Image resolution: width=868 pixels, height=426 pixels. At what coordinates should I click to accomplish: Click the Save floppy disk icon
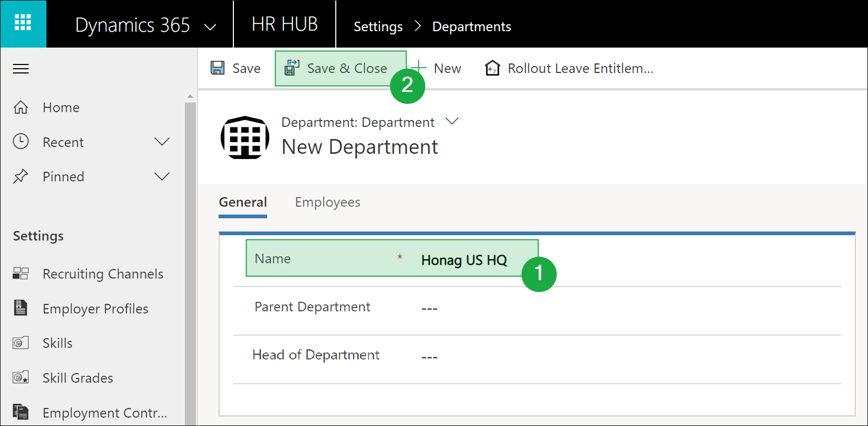[x=218, y=68]
